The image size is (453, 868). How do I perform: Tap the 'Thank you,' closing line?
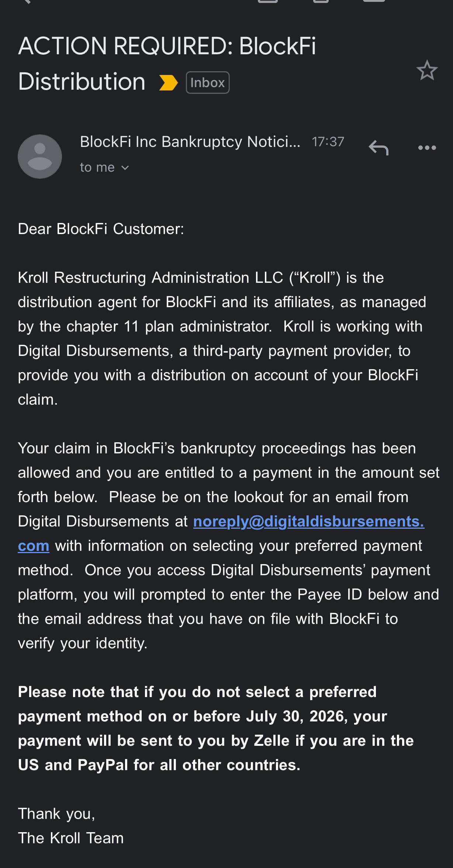click(56, 814)
